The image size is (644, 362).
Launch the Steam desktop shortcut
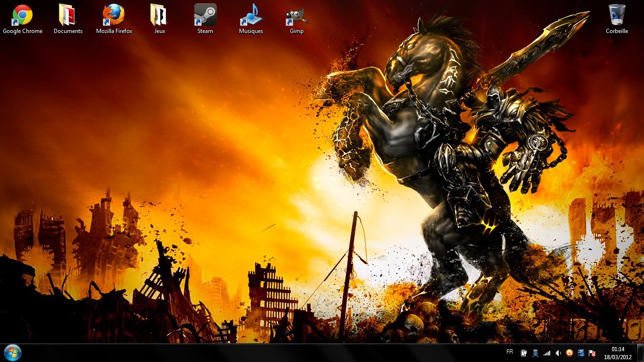pos(205,15)
